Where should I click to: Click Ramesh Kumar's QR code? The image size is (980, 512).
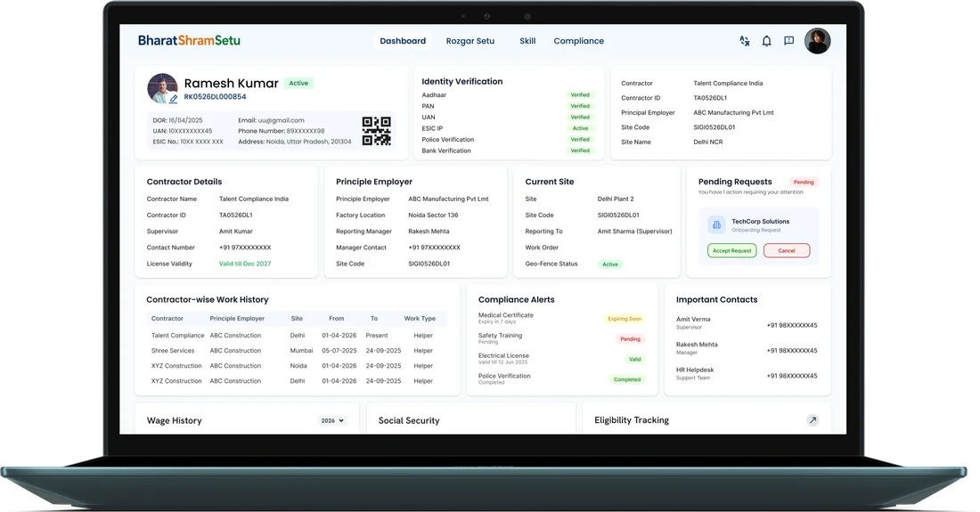pyautogui.click(x=376, y=131)
